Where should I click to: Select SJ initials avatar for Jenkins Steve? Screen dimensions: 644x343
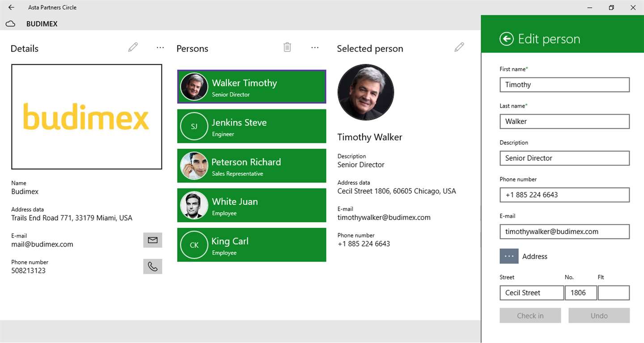click(194, 126)
